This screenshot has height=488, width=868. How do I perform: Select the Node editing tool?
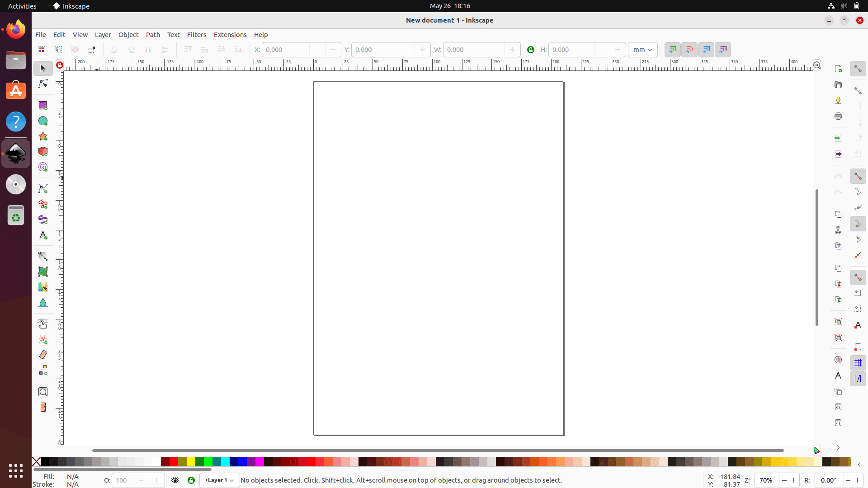coord(42,83)
